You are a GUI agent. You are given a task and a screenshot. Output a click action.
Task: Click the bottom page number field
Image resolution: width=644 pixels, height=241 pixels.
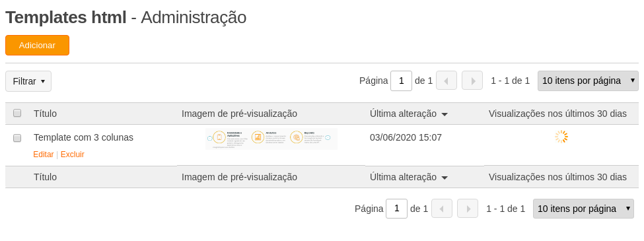397,209
